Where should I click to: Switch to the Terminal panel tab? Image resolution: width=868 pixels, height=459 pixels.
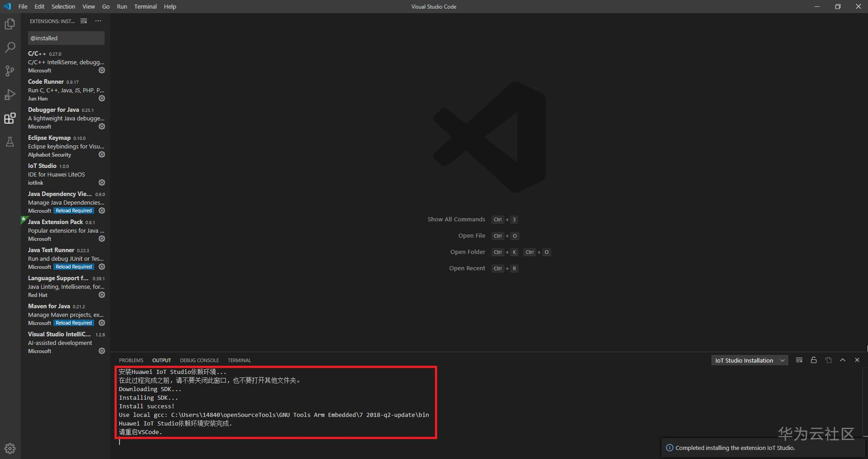pyautogui.click(x=239, y=360)
